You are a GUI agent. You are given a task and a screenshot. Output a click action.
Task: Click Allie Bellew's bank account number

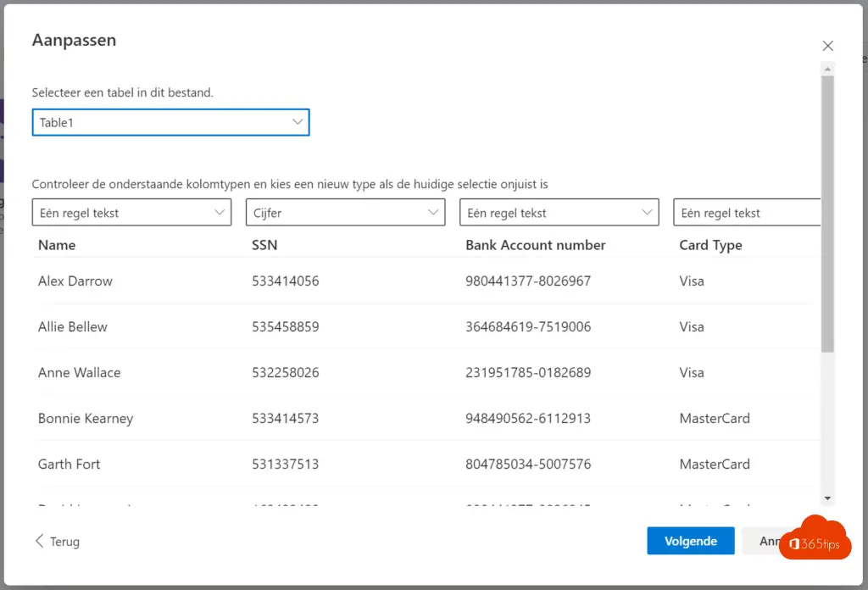(x=528, y=327)
